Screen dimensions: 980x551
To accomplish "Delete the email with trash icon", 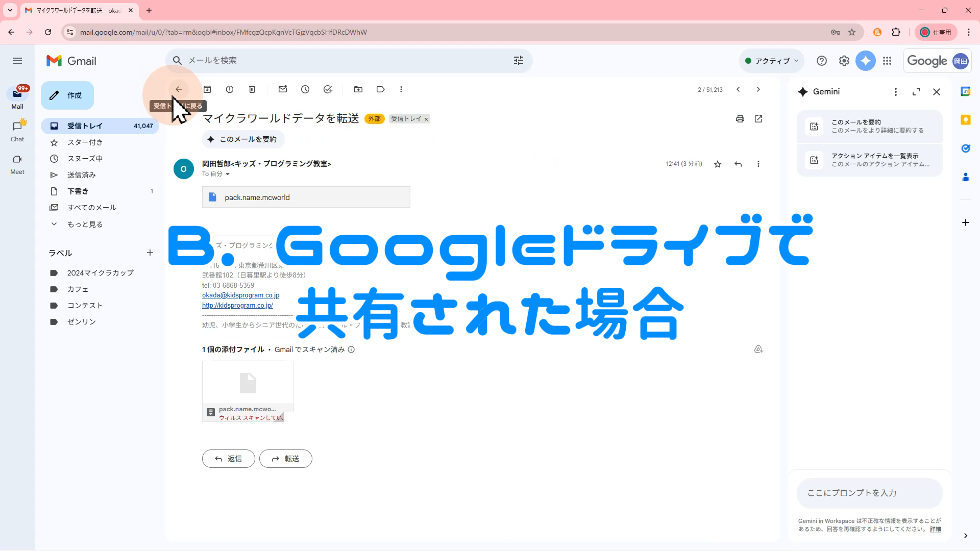I will click(x=252, y=89).
